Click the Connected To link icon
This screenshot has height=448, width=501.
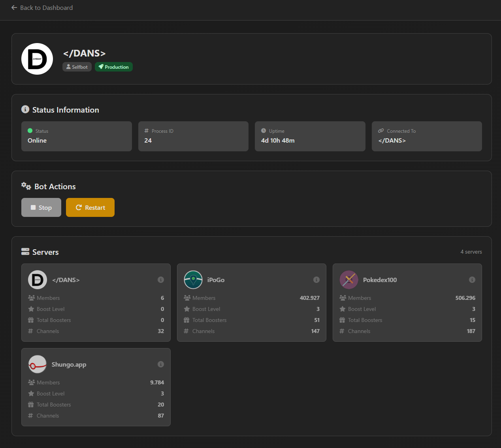tap(381, 131)
